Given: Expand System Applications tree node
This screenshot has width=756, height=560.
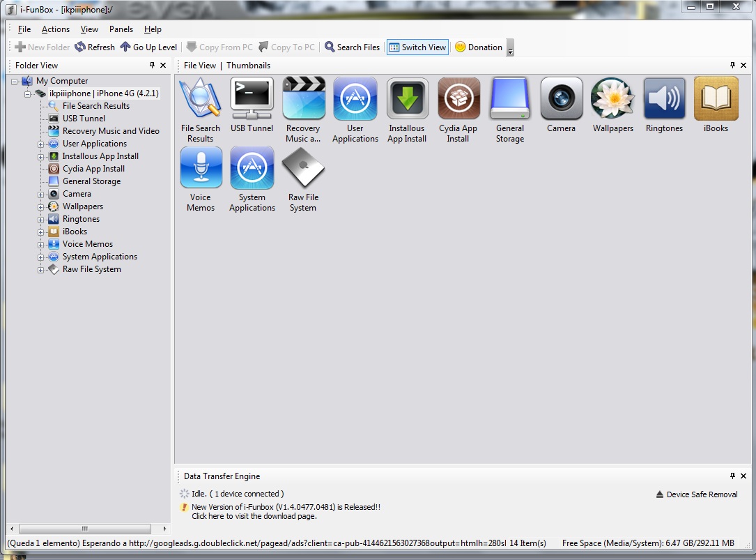Looking at the screenshot, I should click(x=41, y=257).
